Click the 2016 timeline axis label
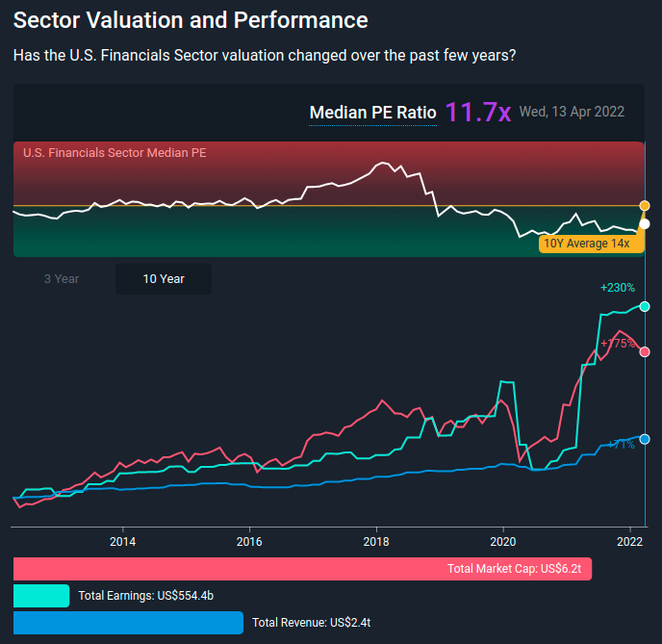 (249, 542)
